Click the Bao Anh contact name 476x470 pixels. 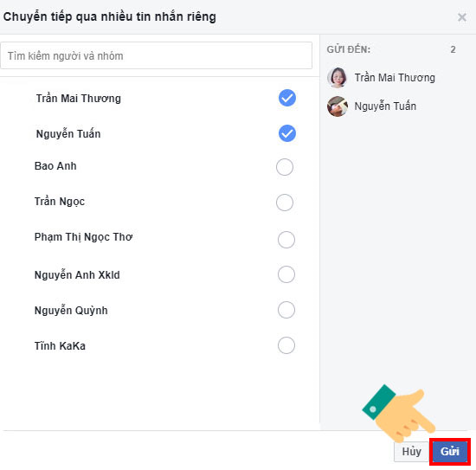55,166
